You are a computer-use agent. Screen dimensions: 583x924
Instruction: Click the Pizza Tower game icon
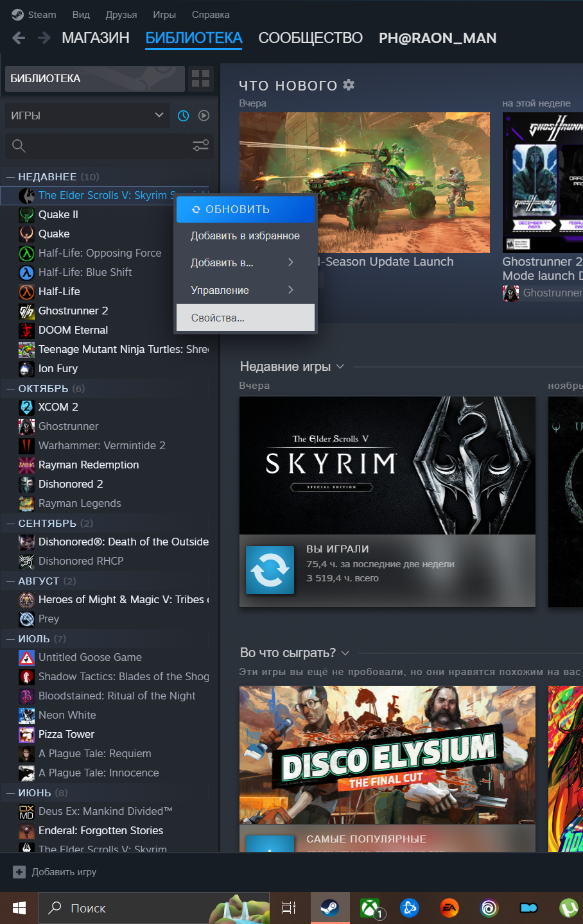(x=26, y=734)
